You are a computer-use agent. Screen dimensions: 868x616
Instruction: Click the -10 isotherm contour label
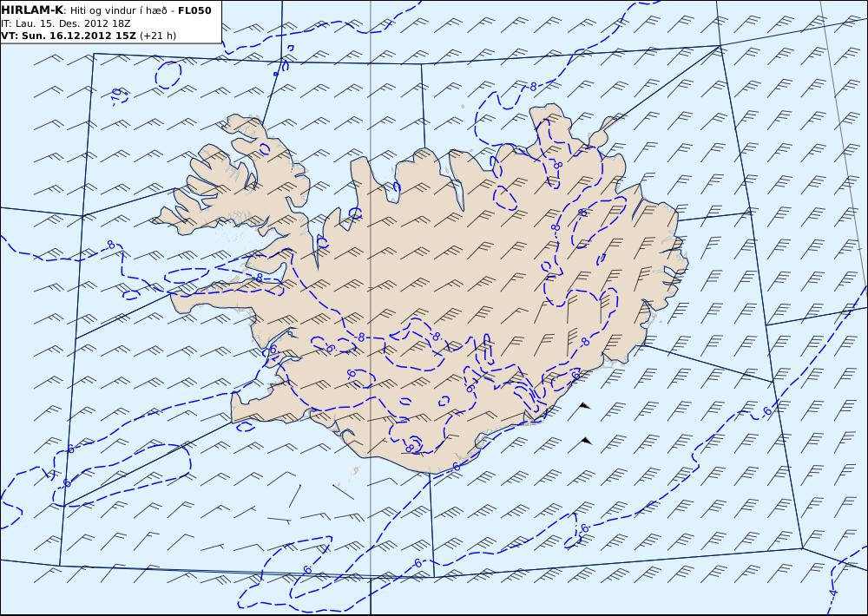[115, 95]
